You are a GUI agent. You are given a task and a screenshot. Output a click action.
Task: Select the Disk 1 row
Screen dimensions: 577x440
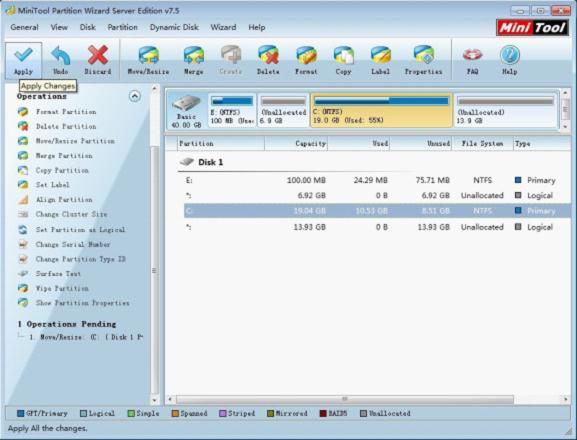click(x=374, y=162)
